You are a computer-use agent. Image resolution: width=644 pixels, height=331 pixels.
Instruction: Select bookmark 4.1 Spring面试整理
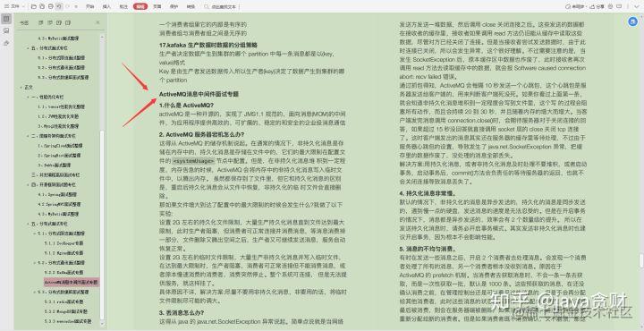(x=57, y=194)
